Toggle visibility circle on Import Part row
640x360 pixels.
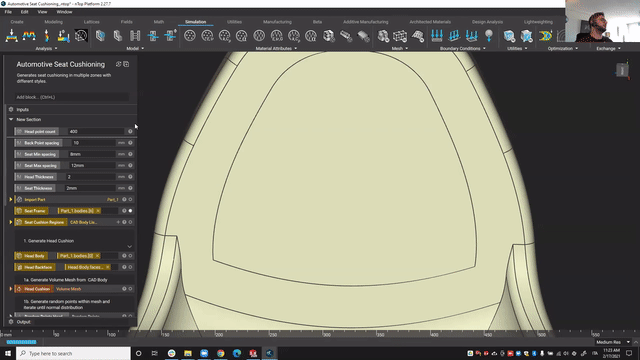[131, 200]
